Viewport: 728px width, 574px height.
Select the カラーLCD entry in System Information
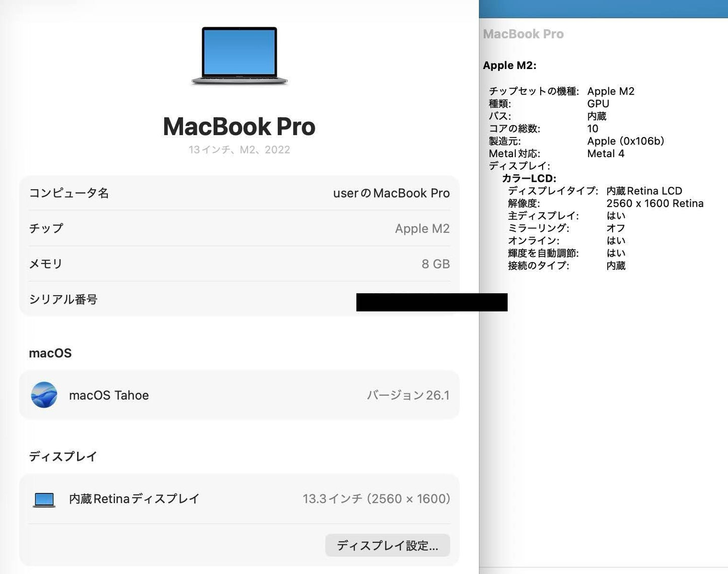529,178
